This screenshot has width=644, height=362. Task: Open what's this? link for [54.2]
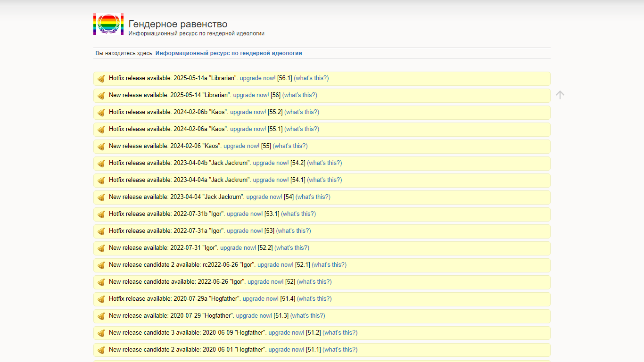pos(324,163)
